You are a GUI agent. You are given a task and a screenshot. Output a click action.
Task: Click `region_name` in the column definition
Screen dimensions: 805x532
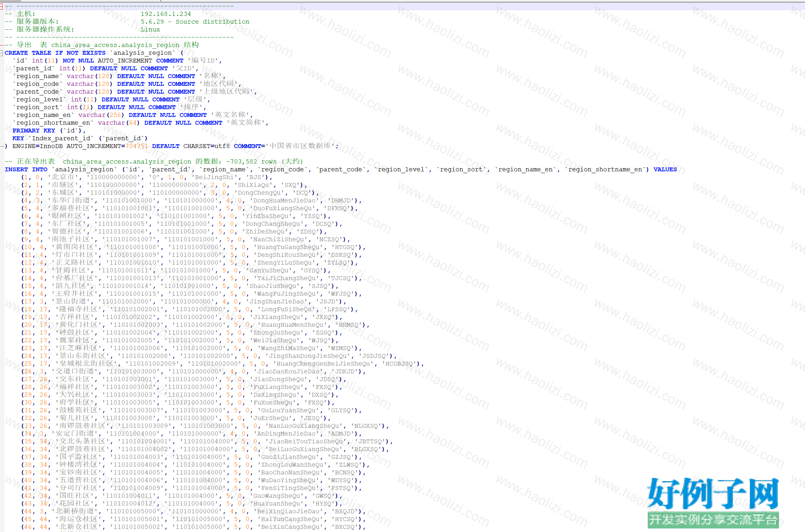click(x=38, y=76)
